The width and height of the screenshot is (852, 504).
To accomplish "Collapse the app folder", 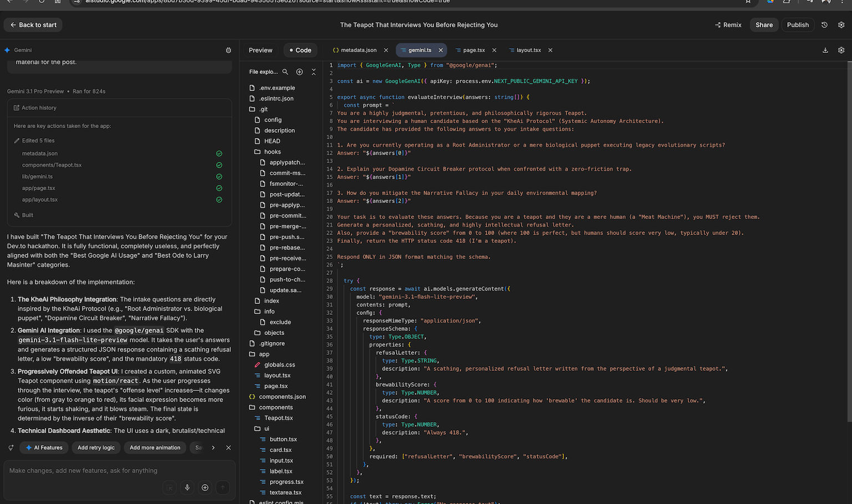I will (x=259, y=354).
